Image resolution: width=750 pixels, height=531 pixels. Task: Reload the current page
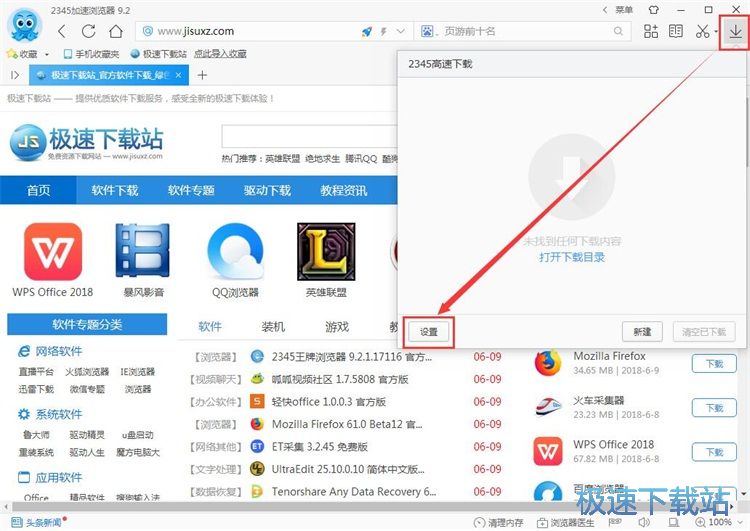88,32
